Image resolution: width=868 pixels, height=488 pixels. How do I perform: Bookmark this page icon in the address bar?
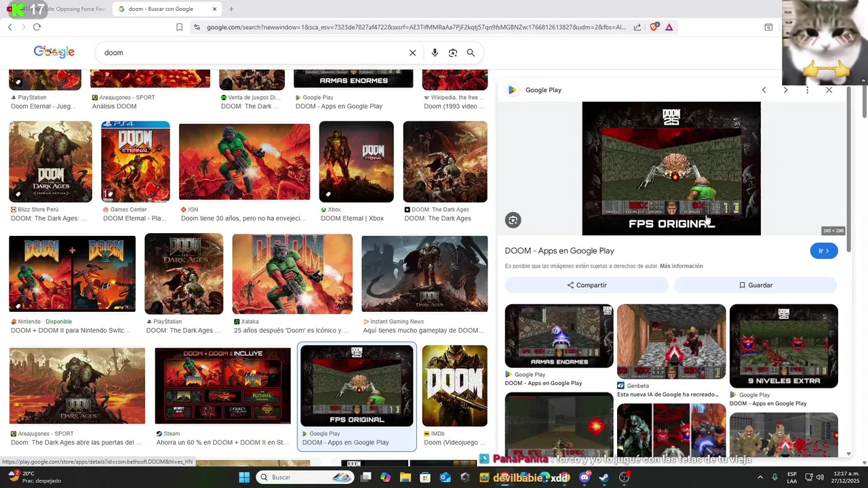coord(179,27)
